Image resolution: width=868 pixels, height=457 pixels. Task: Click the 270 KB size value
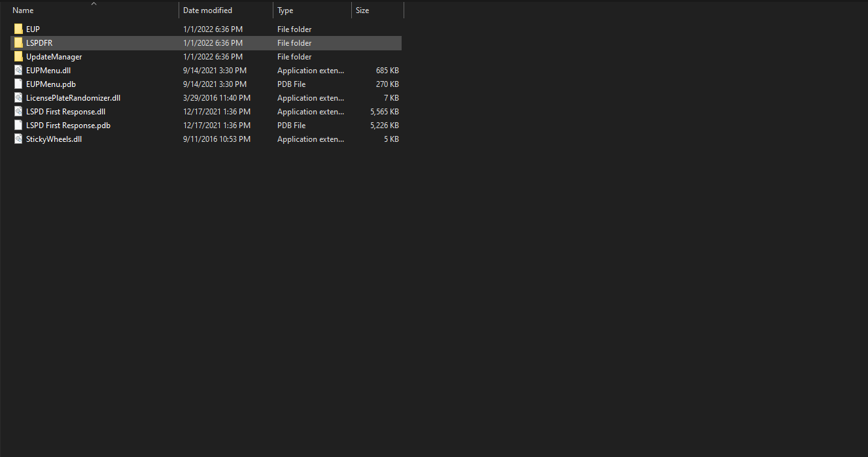pos(387,84)
